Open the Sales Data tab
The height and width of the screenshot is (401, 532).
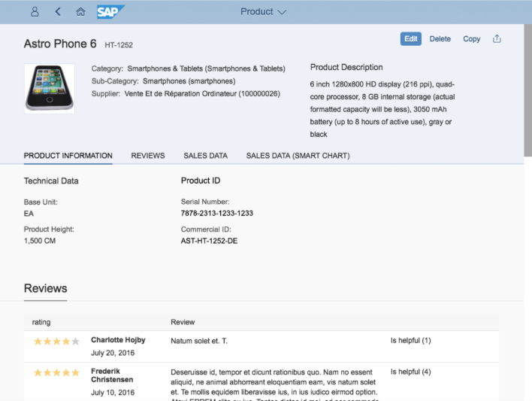206,156
